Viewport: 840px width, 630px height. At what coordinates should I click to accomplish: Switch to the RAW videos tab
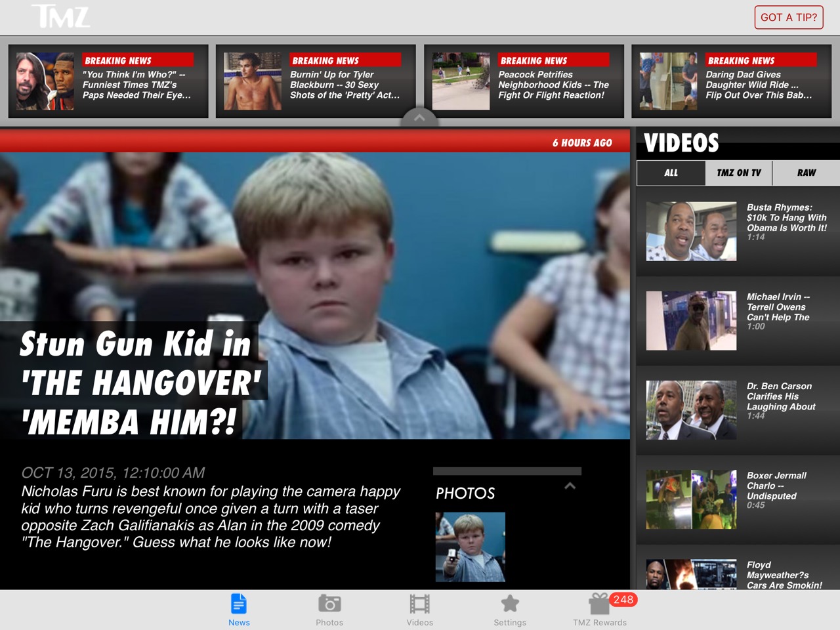[x=806, y=173]
